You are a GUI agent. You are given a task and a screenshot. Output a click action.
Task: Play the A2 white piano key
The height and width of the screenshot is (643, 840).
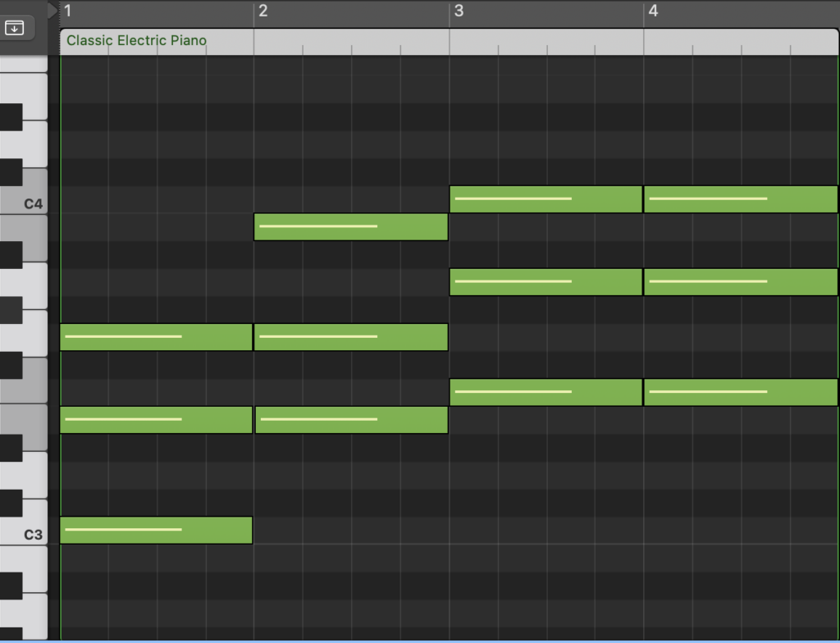(x=35, y=616)
